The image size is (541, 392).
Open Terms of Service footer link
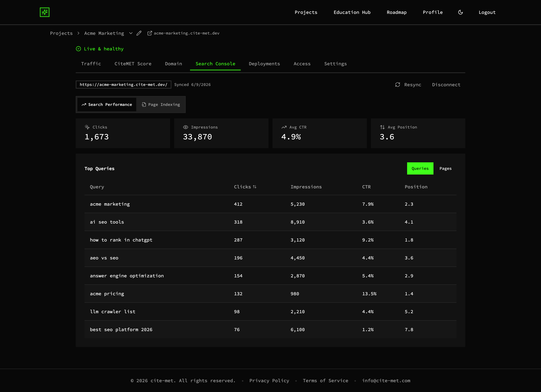click(325, 381)
